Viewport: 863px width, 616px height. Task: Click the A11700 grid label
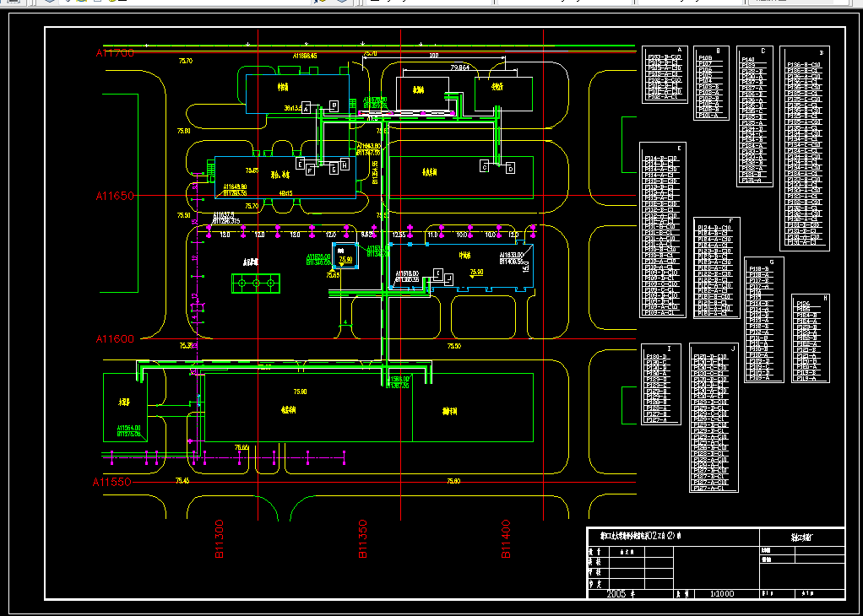click(115, 53)
